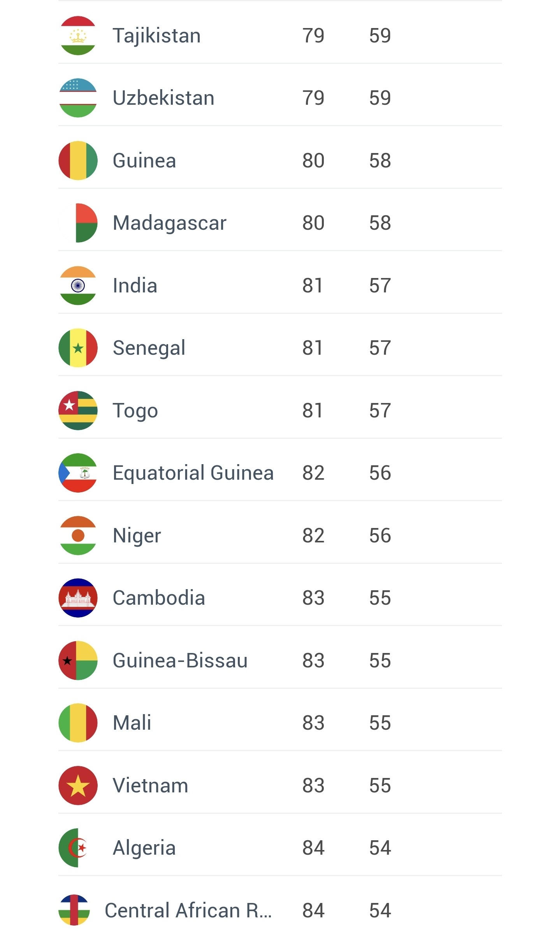
Task: Select the India flag icon
Action: 78,285
